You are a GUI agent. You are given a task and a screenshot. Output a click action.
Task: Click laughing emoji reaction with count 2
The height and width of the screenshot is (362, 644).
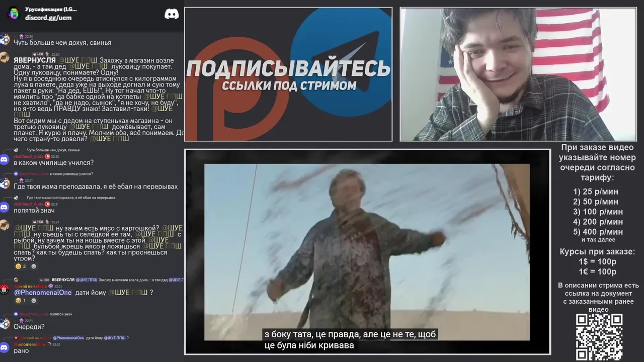(x=21, y=266)
